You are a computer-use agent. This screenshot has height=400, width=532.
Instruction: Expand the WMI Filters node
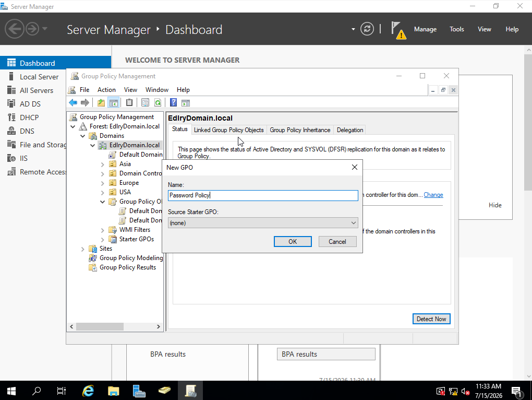(x=102, y=230)
